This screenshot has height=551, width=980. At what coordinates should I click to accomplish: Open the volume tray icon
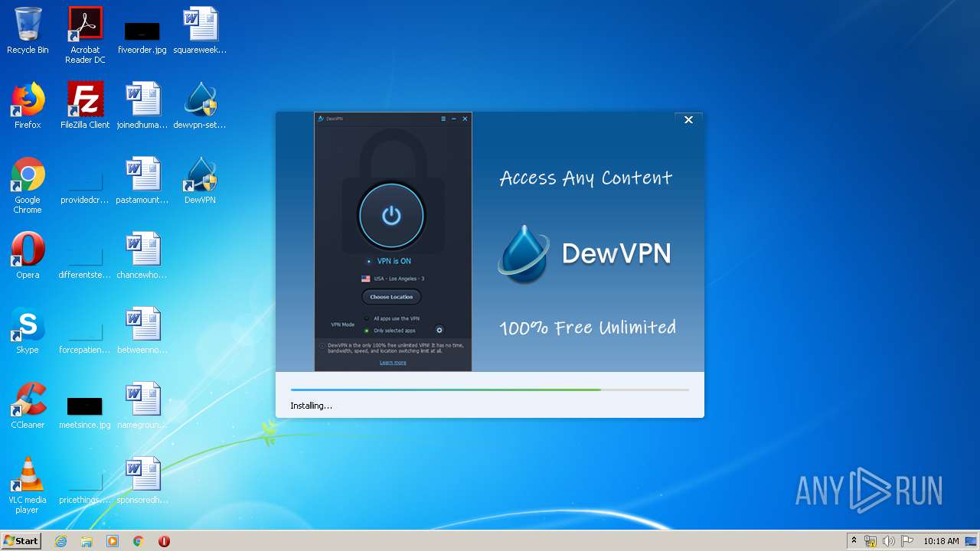(x=889, y=541)
